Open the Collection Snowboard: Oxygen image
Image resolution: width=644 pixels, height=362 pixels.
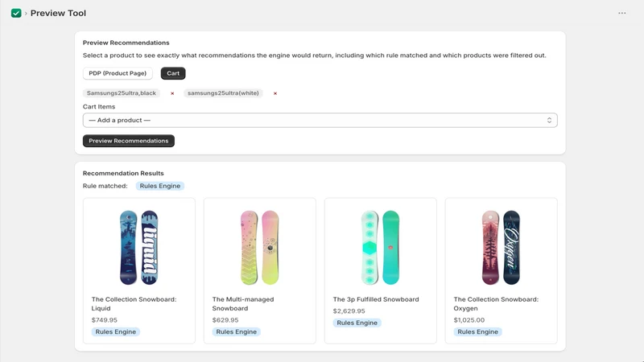coord(501,248)
